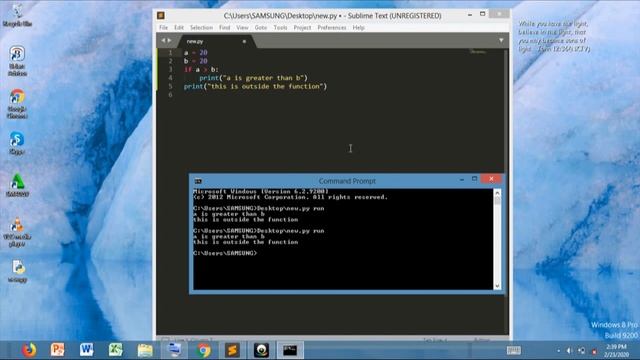Image resolution: width=640 pixels, height=360 pixels.
Task: Show hidden tray icons arrow
Action: [558, 351]
